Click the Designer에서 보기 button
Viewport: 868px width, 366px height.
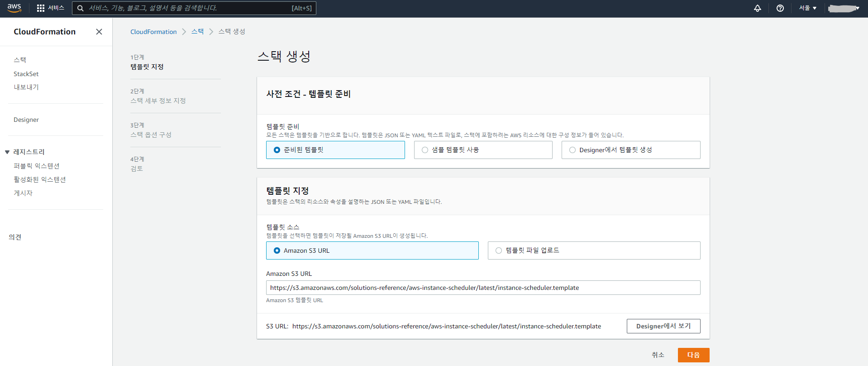[663, 326]
